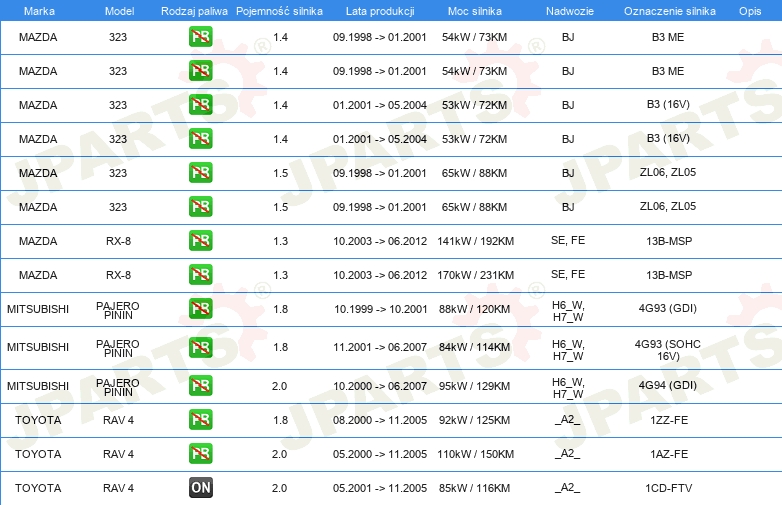
Task: Click body code H6_W, H7_W in 4G93 (GDI) row
Action: [x=568, y=311]
